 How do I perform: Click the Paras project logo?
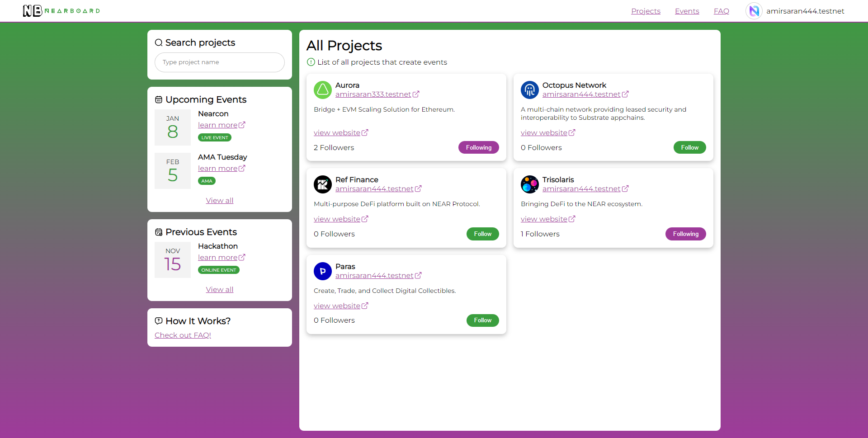click(323, 271)
